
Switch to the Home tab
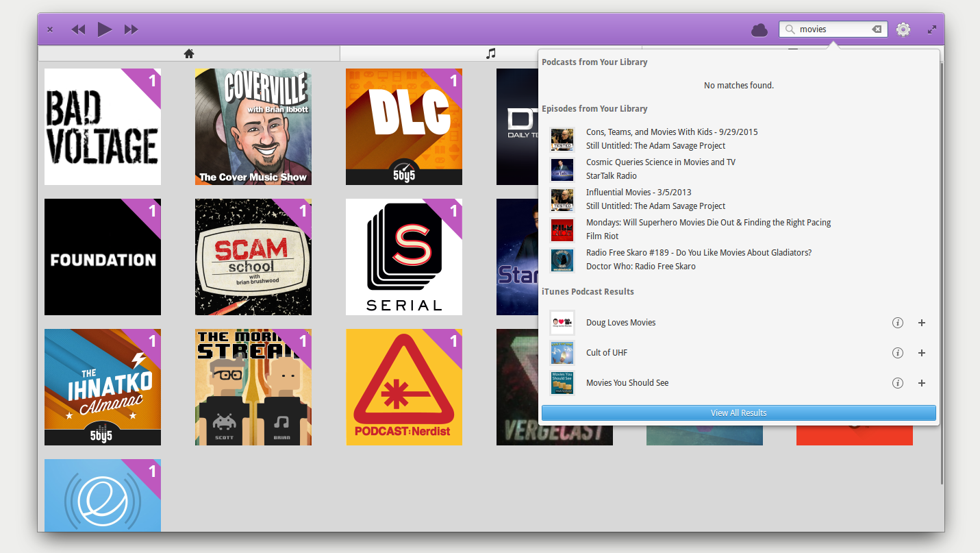point(189,53)
